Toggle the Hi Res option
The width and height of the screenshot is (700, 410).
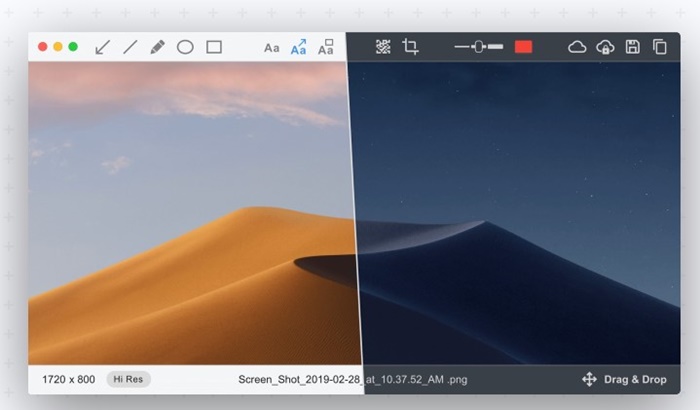(128, 379)
